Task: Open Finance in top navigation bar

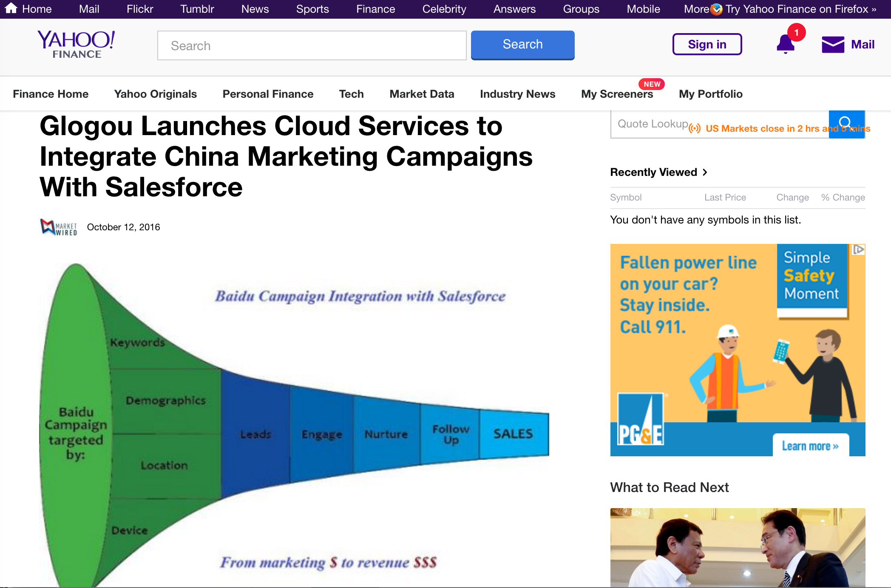Action: click(375, 9)
